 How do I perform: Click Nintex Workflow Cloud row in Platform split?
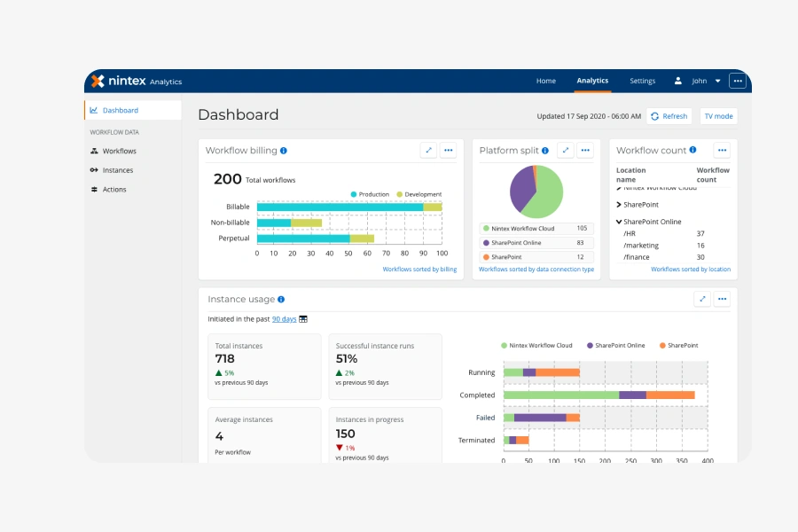click(536, 229)
